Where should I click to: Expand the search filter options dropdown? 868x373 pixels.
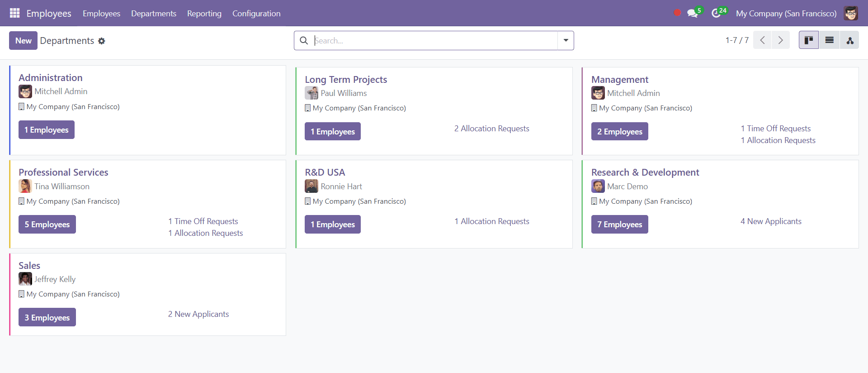pos(566,40)
